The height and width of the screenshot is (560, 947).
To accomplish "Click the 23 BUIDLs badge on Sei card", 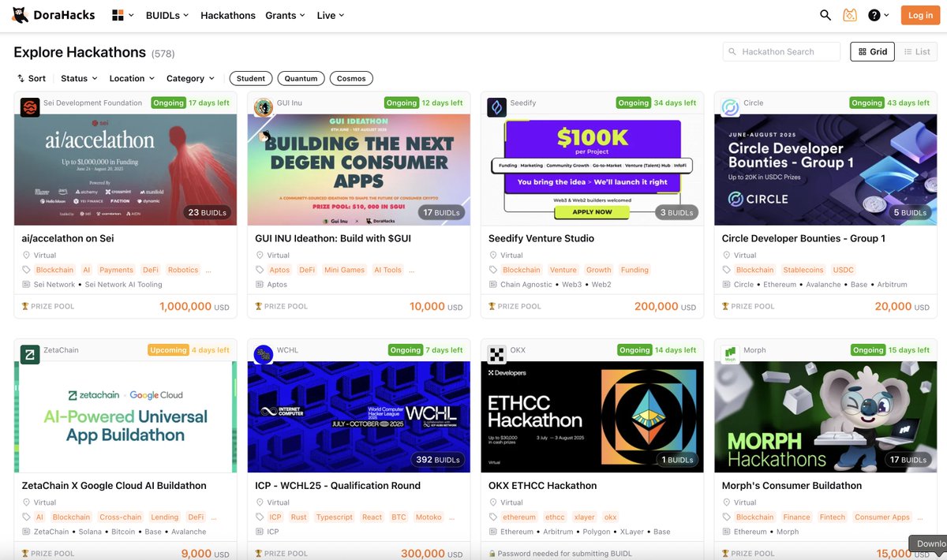I will coord(207,212).
